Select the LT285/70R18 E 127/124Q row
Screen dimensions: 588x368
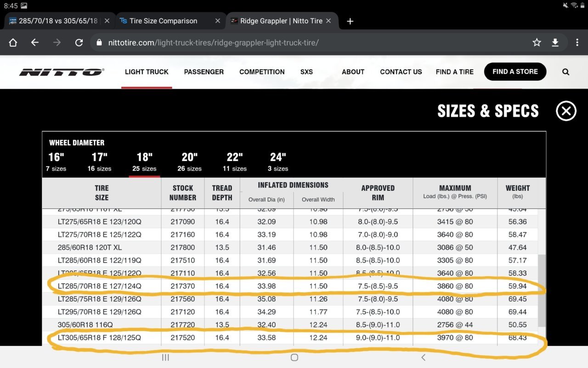290,286
